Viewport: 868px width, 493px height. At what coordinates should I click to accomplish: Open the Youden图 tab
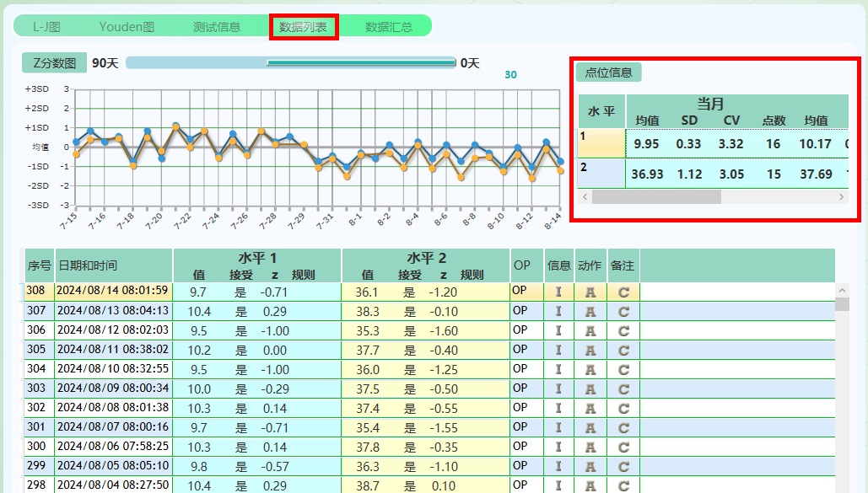point(127,27)
